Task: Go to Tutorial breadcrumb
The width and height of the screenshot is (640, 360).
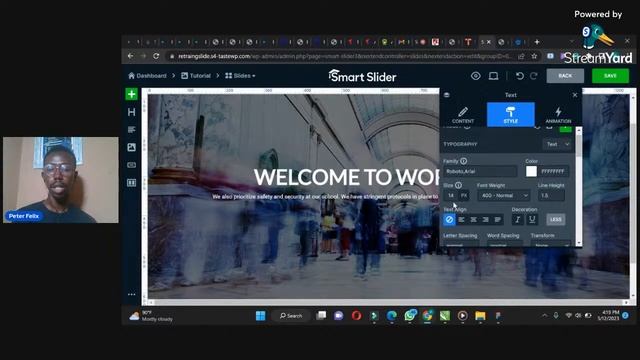Action: pos(196,76)
